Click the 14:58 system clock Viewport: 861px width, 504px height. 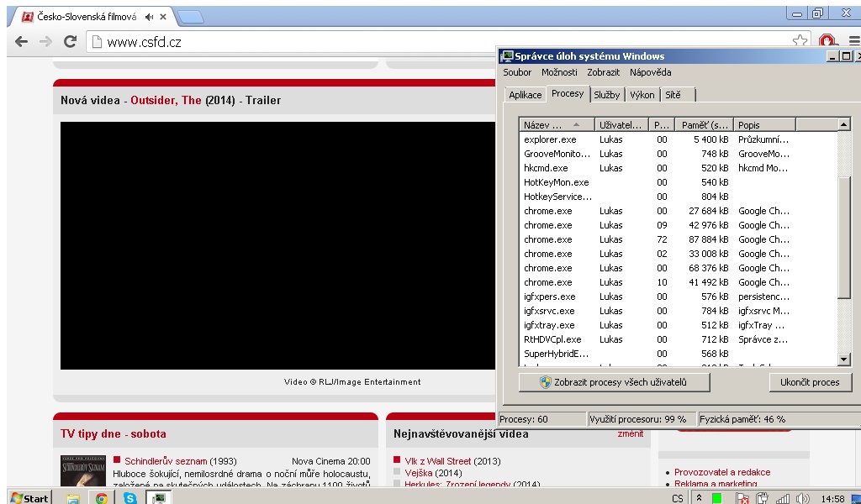[x=832, y=498]
